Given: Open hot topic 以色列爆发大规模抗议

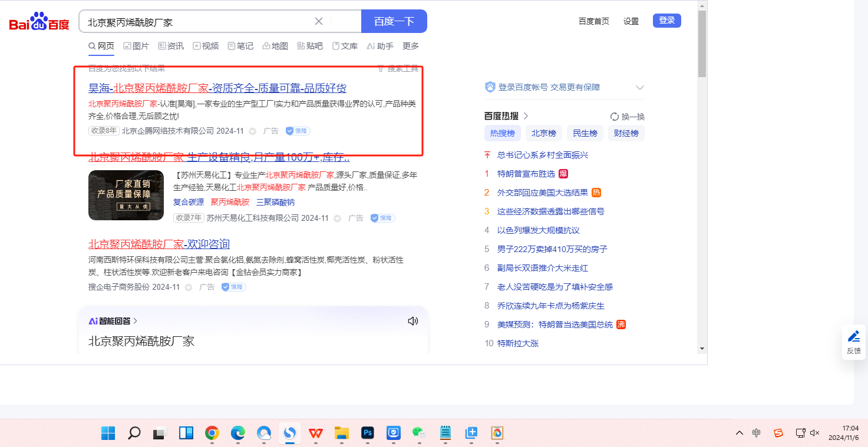Looking at the screenshot, I should coord(539,230).
